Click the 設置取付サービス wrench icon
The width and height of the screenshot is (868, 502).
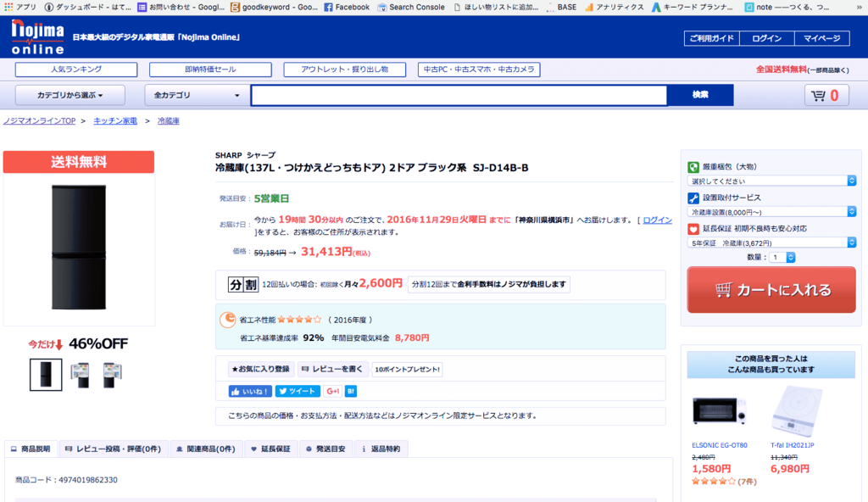pos(693,198)
